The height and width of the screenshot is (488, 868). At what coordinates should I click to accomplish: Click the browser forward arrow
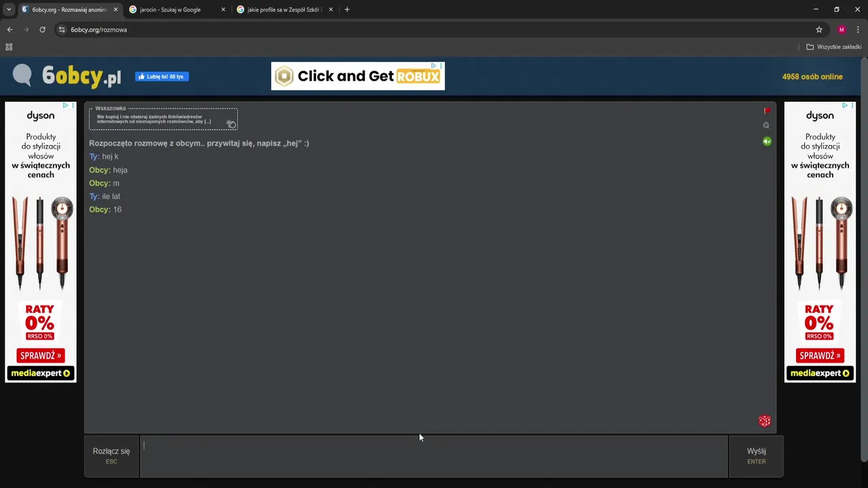26,30
